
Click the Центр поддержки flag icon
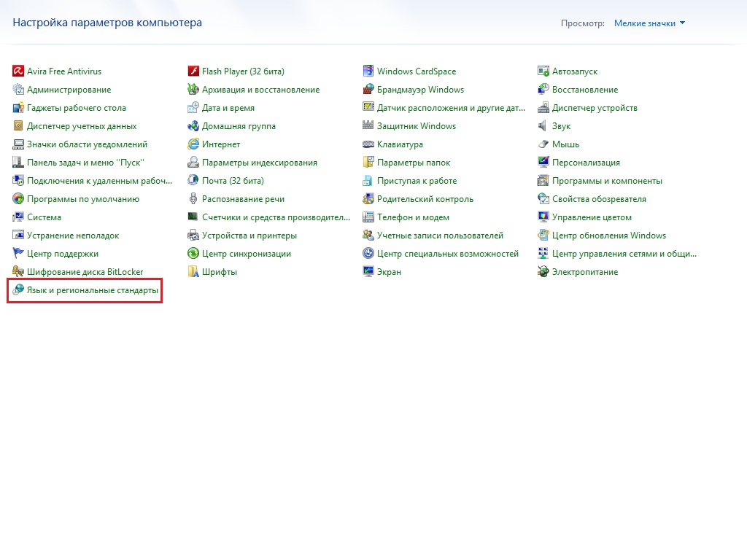18,254
